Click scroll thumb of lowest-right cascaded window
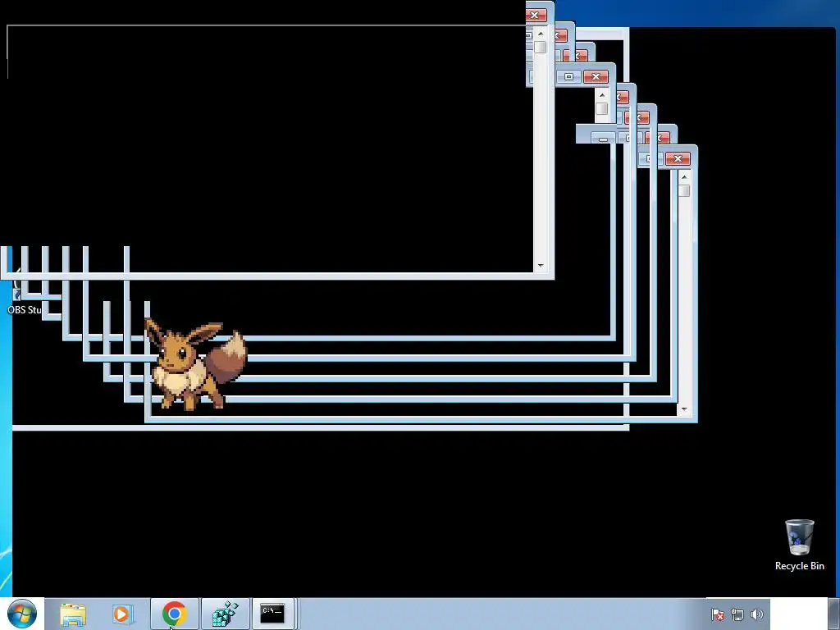The image size is (840, 630). [684, 190]
